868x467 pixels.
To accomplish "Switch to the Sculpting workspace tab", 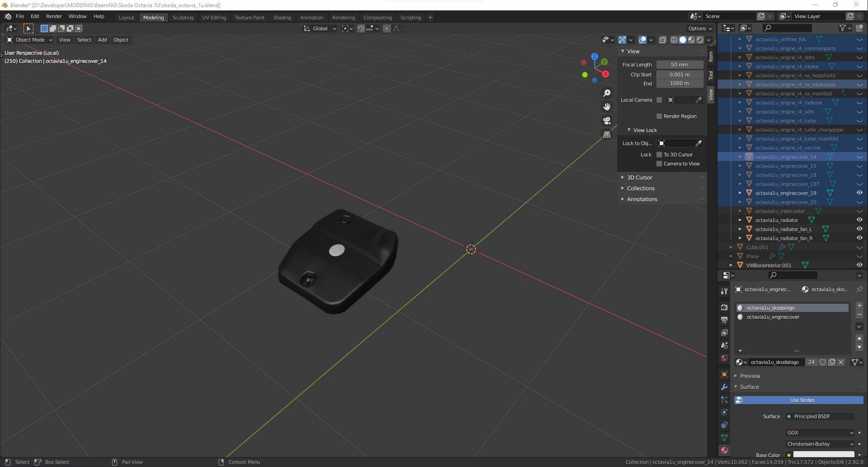I will (x=183, y=18).
